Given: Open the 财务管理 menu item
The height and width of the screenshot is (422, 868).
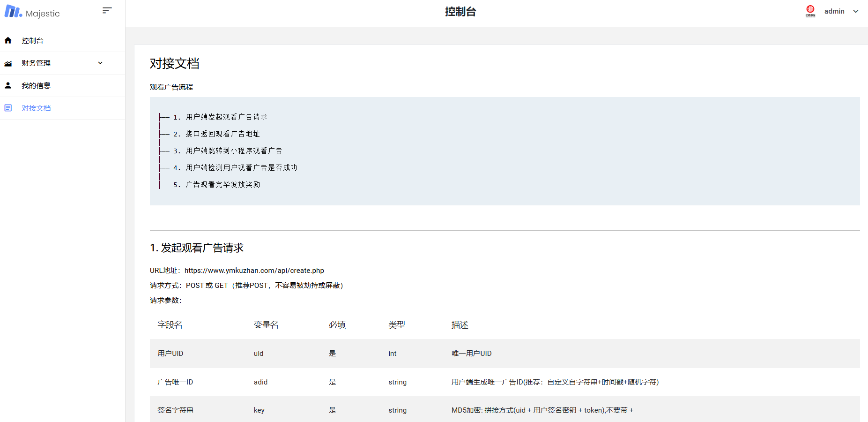Looking at the screenshot, I should click(62, 63).
